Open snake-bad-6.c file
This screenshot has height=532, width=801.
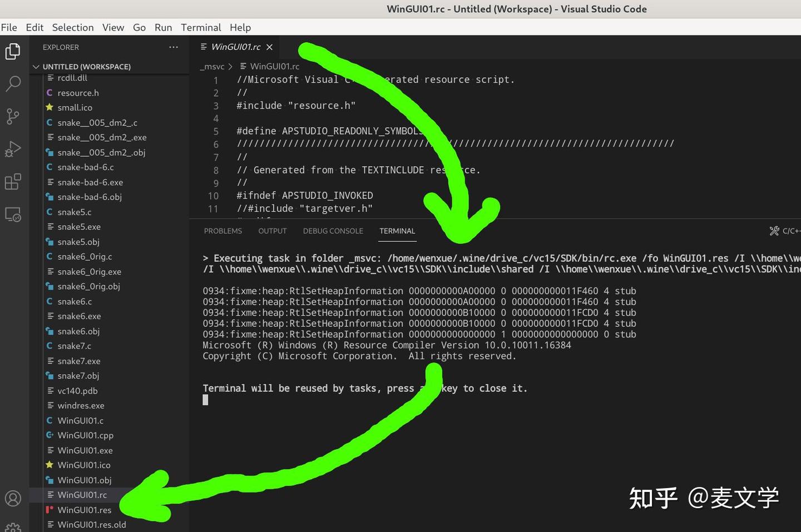(85, 167)
